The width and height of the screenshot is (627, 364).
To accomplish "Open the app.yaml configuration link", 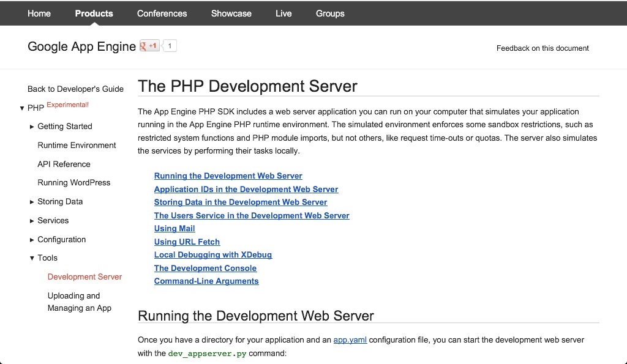I will (x=350, y=340).
